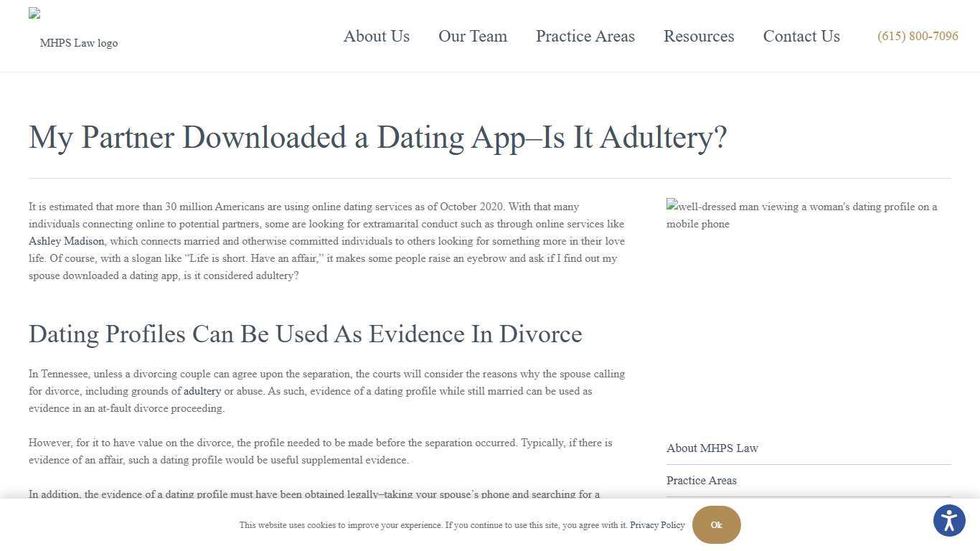The image size is (980, 551).
Task: Click the adultery hyperlink in the article
Action: click(202, 391)
